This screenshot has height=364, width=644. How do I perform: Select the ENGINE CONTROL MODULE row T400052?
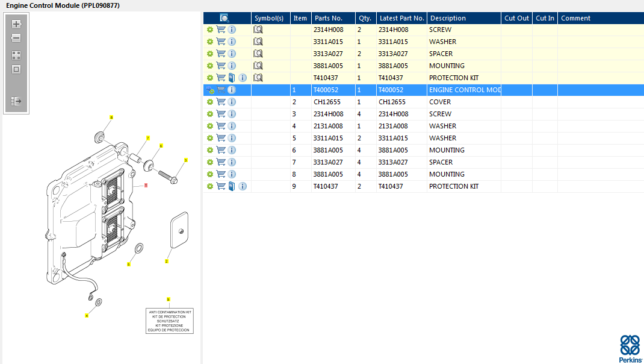464,90
